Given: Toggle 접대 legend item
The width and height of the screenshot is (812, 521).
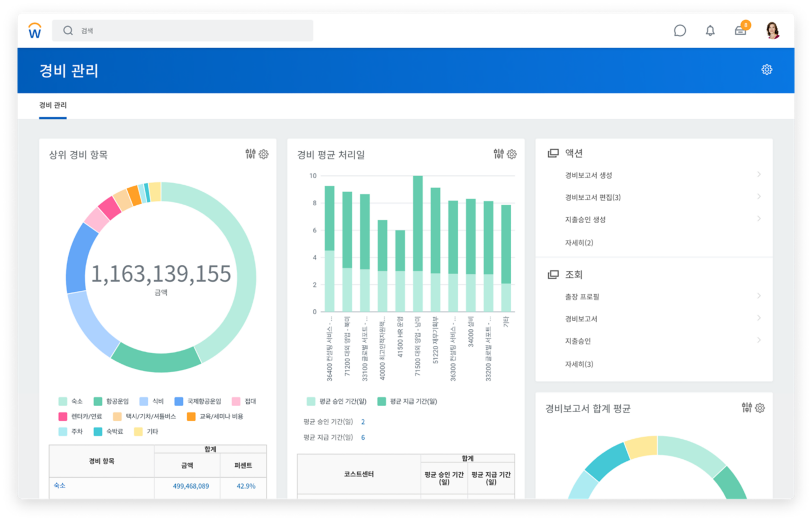Looking at the screenshot, I should [x=244, y=401].
